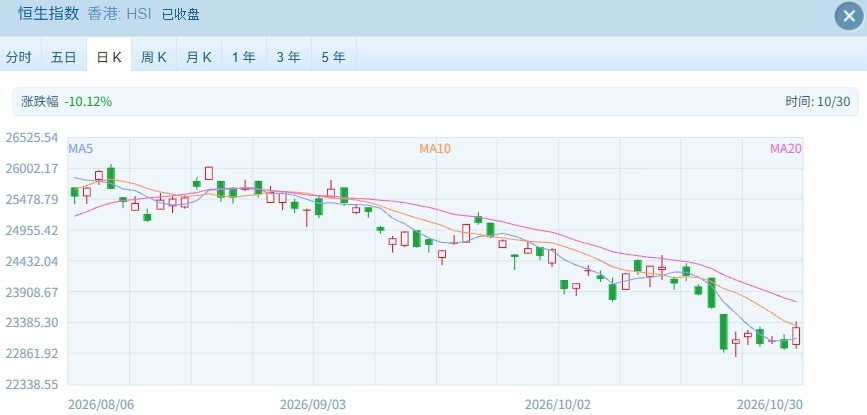
Task: Click the 25478.79 axis value
Action: [32, 199]
